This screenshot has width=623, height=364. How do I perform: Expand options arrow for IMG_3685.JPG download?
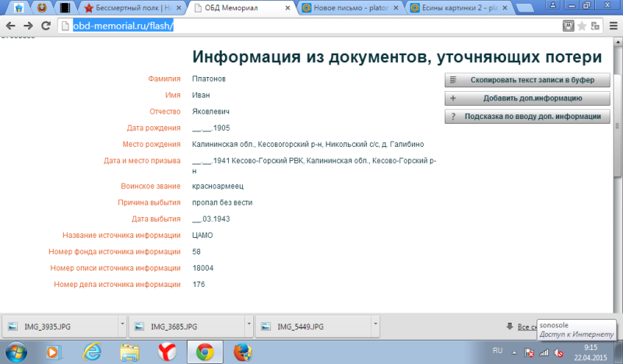click(248, 325)
